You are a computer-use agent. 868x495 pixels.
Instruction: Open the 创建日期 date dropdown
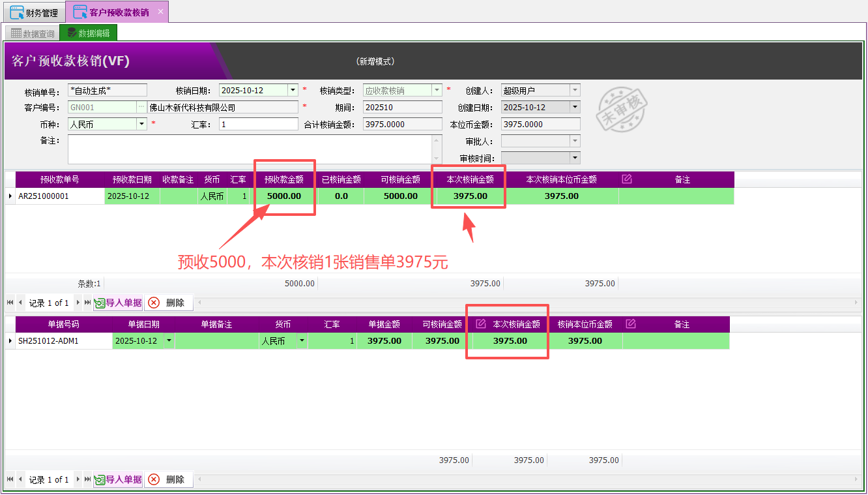coord(574,108)
